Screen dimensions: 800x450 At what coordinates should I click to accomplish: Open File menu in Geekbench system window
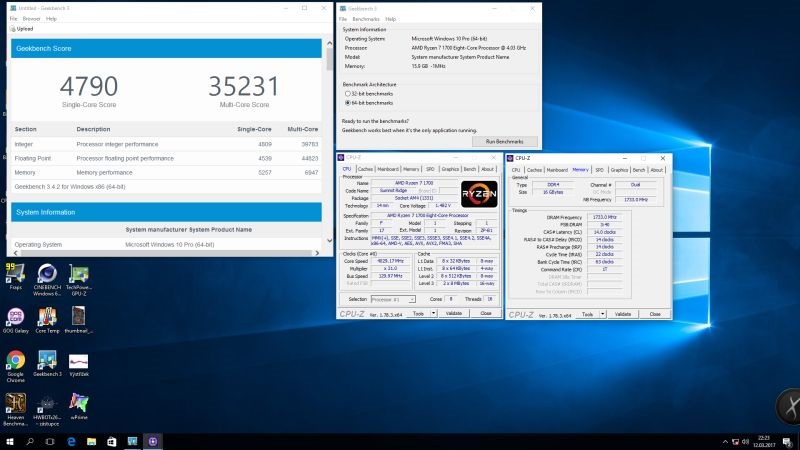coord(343,19)
